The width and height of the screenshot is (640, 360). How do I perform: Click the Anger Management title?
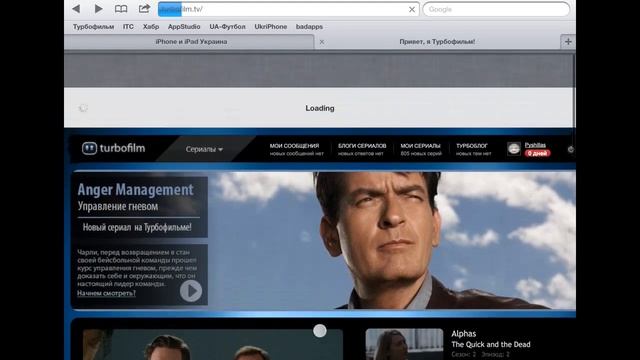coord(136,190)
